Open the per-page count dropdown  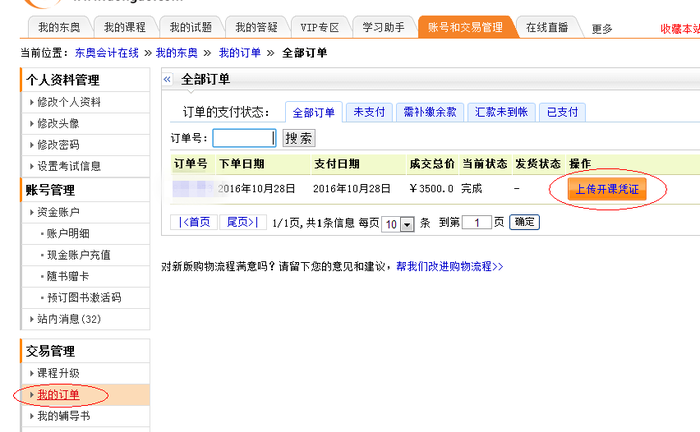(x=407, y=223)
